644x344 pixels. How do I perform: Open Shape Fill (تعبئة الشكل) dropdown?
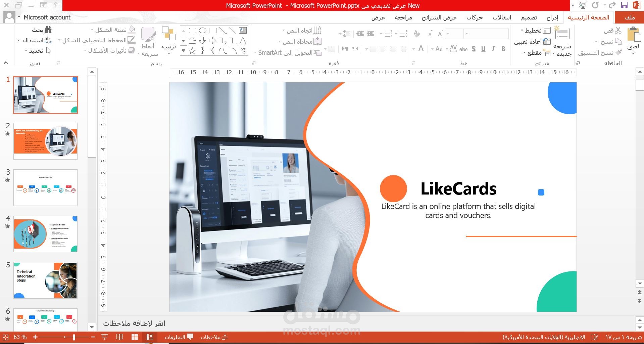point(113,30)
